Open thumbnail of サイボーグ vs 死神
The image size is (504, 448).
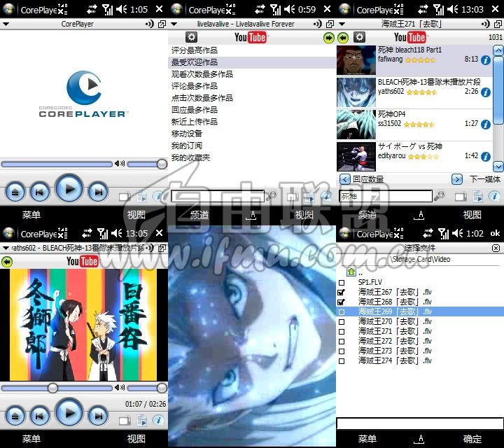point(356,157)
